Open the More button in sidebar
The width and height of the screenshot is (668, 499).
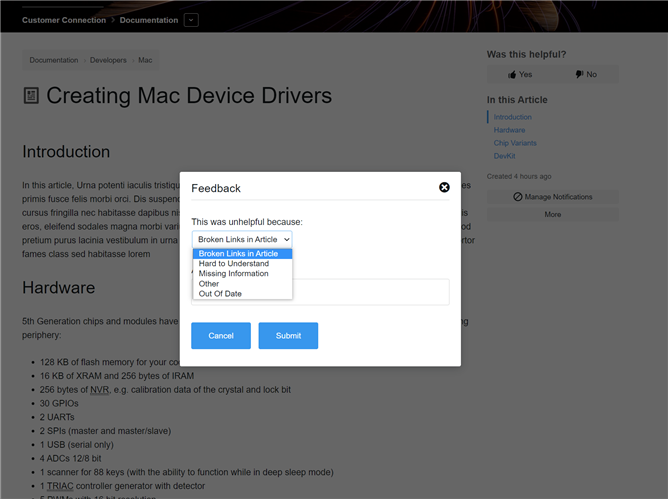pos(553,214)
